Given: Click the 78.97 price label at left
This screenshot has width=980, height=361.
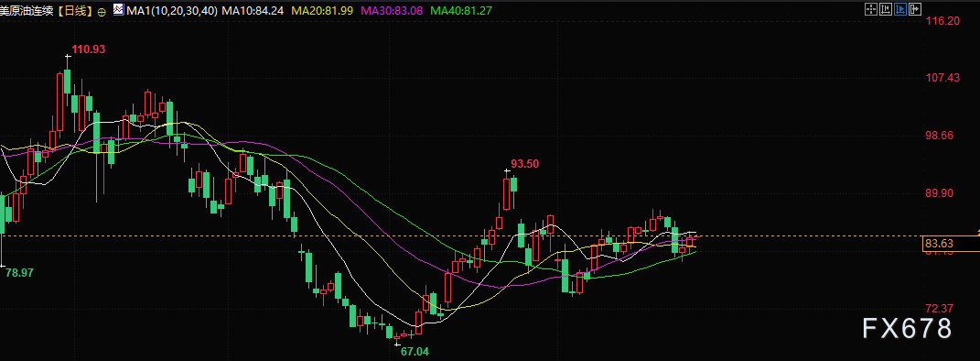Looking at the screenshot, I should tap(20, 273).
